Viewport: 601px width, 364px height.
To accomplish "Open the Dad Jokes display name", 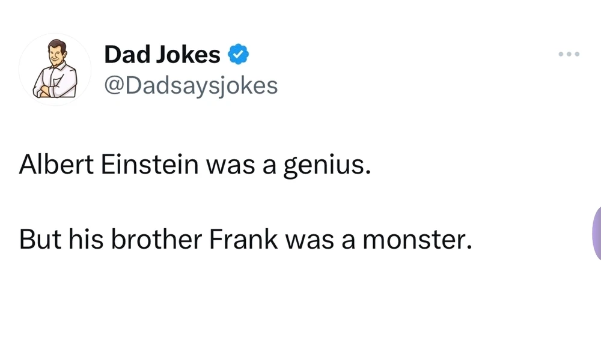I will coord(162,55).
